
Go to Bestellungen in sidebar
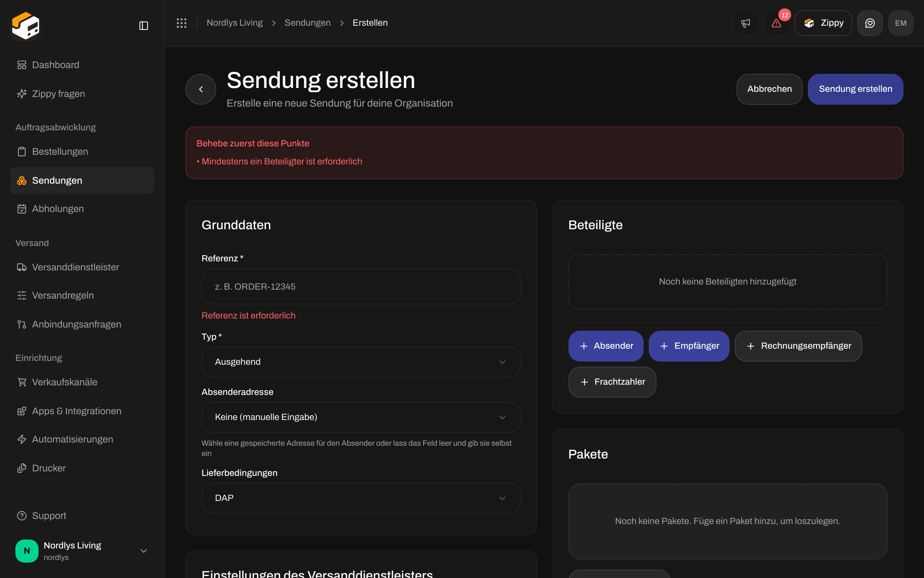click(82, 151)
